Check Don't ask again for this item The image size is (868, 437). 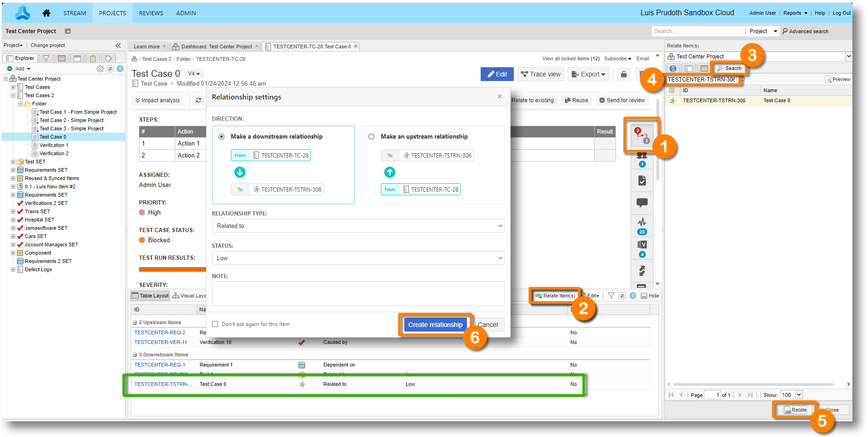pyautogui.click(x=215, y=324)
